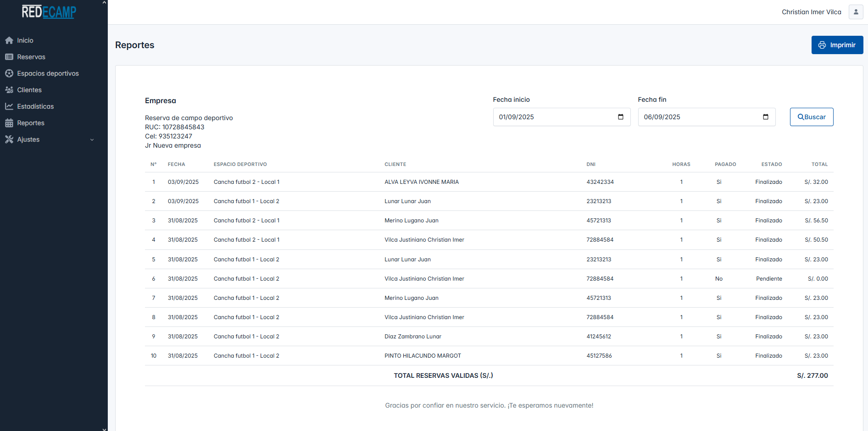Viewport: 868px width, 431px height.
Task: Click sidebar scroll down arrow
Action: [105, 429]
